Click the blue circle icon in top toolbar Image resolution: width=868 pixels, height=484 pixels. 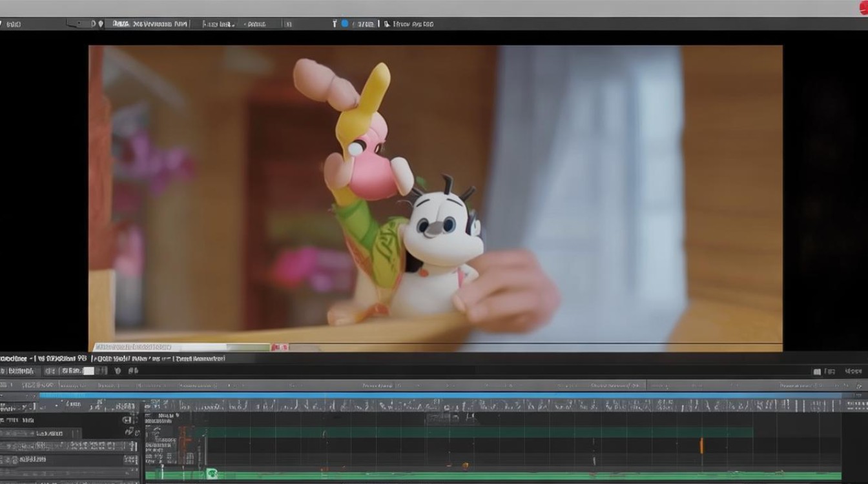(x=344, y=24)
